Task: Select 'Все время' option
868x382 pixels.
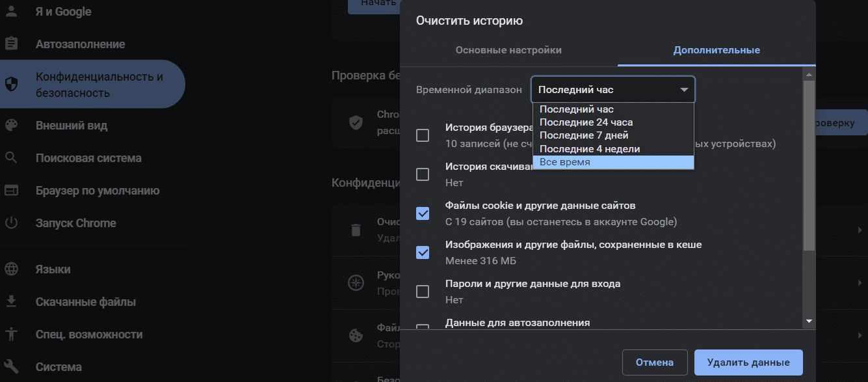Action: (x=613, y=162)
